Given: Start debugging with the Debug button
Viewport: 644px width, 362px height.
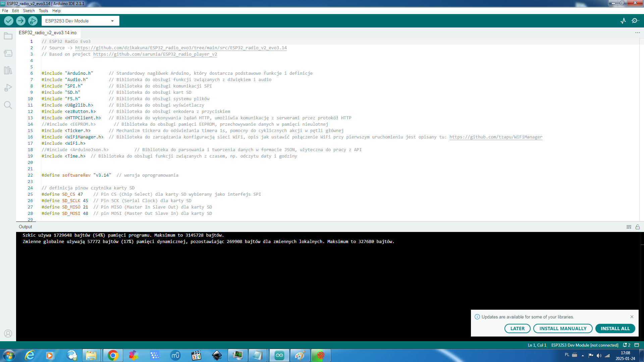Looking at the screenshot, I should (33, 21).
